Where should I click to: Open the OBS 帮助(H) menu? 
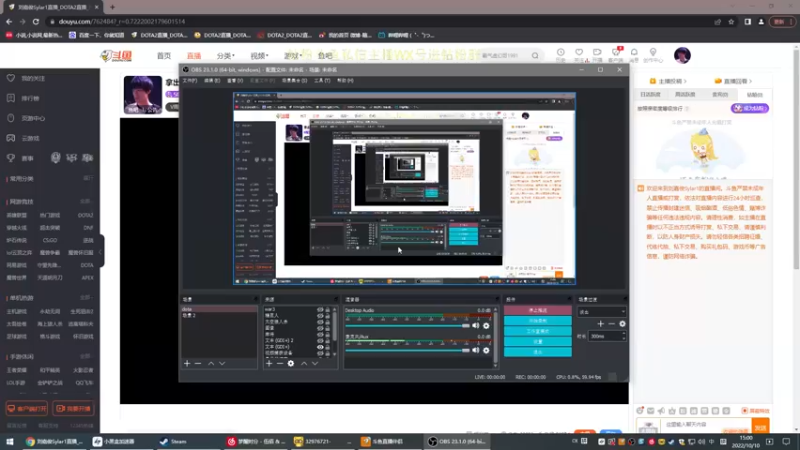coord(345,81)
